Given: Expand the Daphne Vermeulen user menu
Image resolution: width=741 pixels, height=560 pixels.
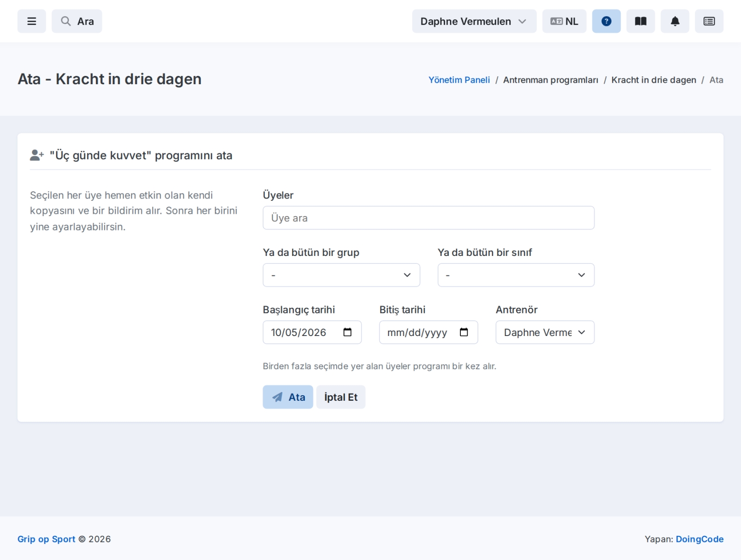Looking at the screenshot, I should (x=474, y=21).
